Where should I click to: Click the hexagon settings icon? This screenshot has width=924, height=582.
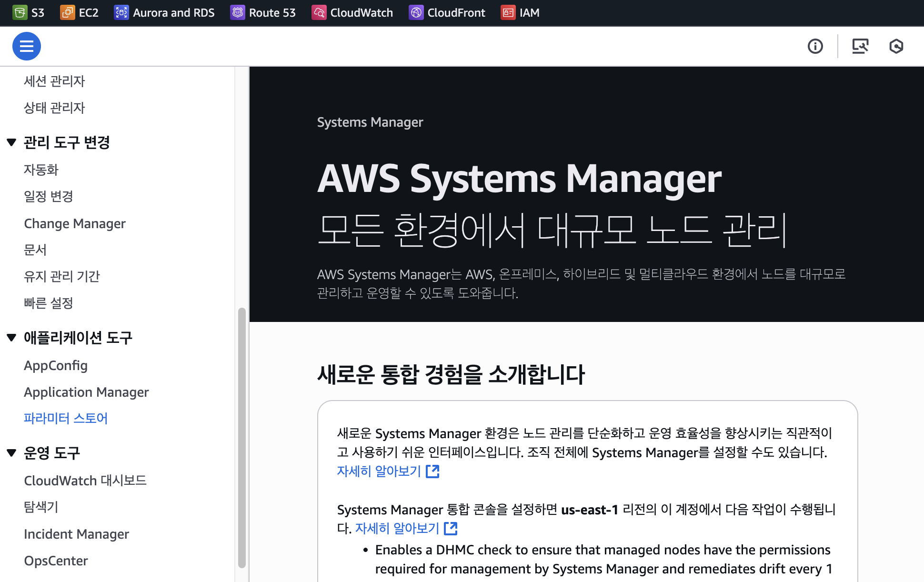tap(896, 46)
